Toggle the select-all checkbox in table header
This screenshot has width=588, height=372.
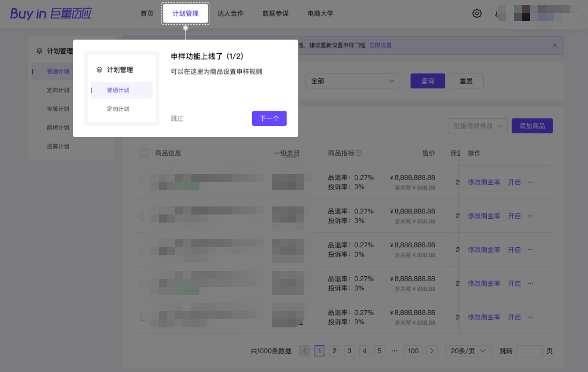144,153
